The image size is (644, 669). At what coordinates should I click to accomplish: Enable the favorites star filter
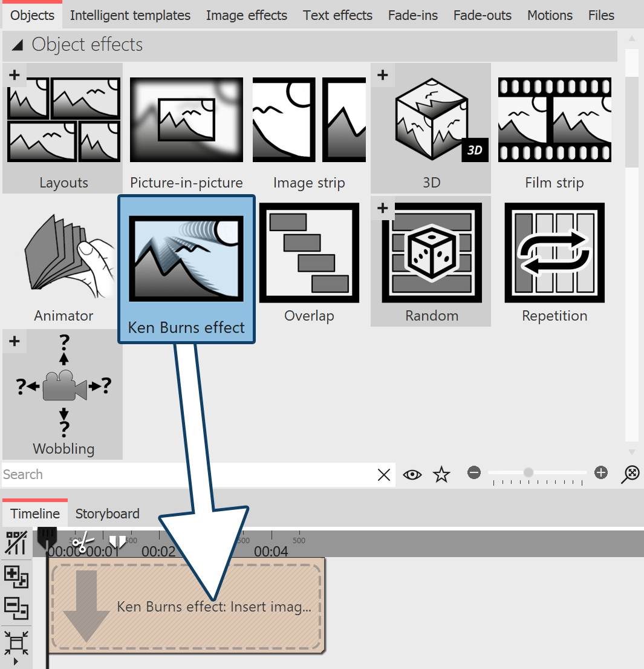tap(441, 474)
